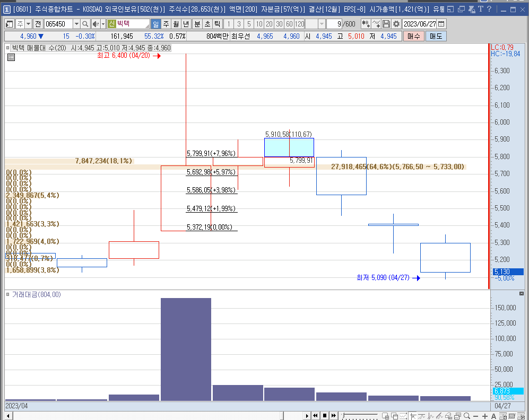This screenshot has width=529, height=420.
Task: Click the plus zoom-in icon at bottom
Action: 485,416
